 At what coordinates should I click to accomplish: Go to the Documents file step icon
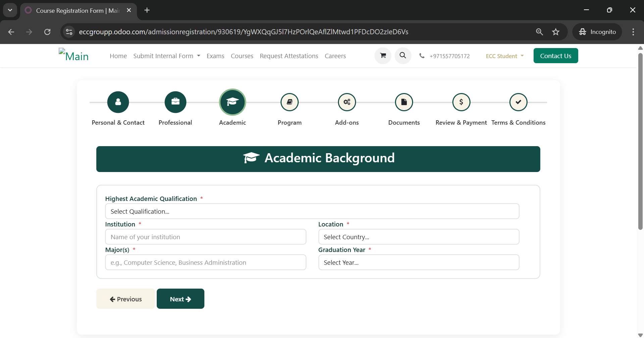pyautogui.click(x=404, y=102)
